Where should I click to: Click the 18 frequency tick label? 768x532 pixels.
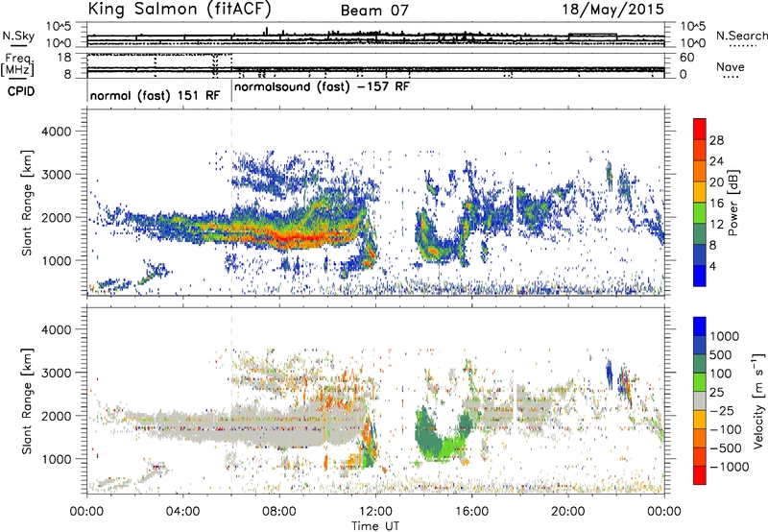pyautogui.click(x=64, y=58)
